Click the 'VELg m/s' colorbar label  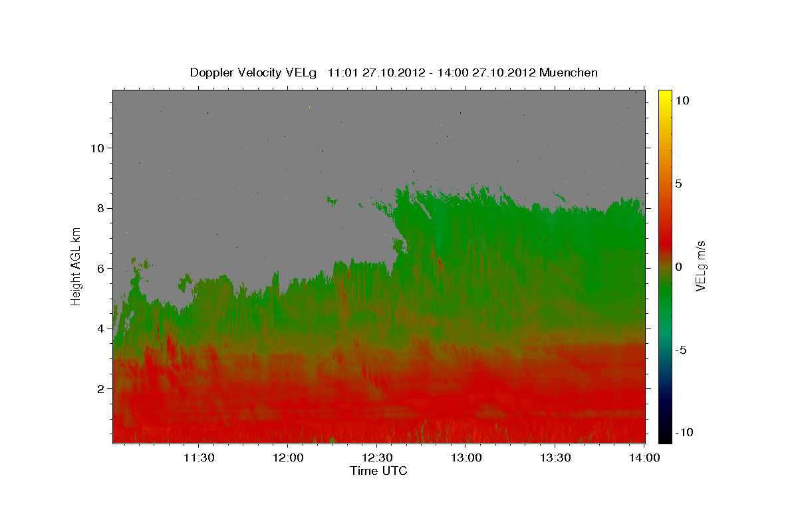pyautogui.click(x=700, y=266)
